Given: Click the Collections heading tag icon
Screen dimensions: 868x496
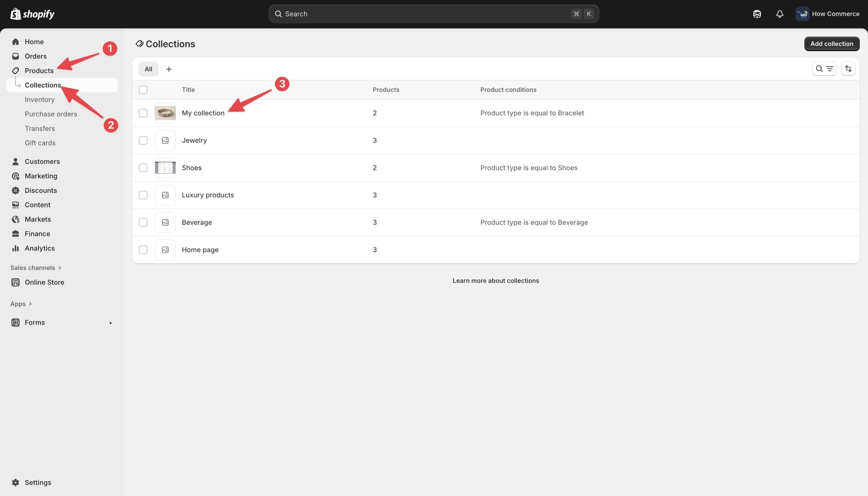Looking at the screenshot, I should 139,44.
